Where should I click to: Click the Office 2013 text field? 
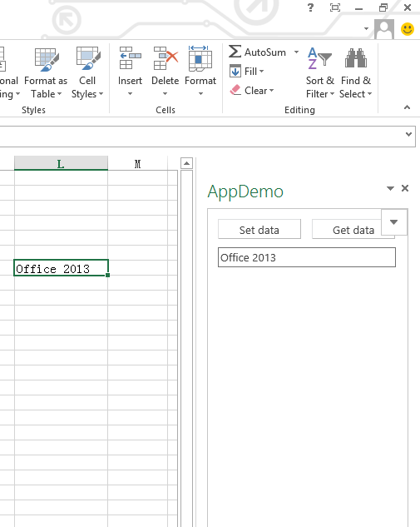(307, 257)
